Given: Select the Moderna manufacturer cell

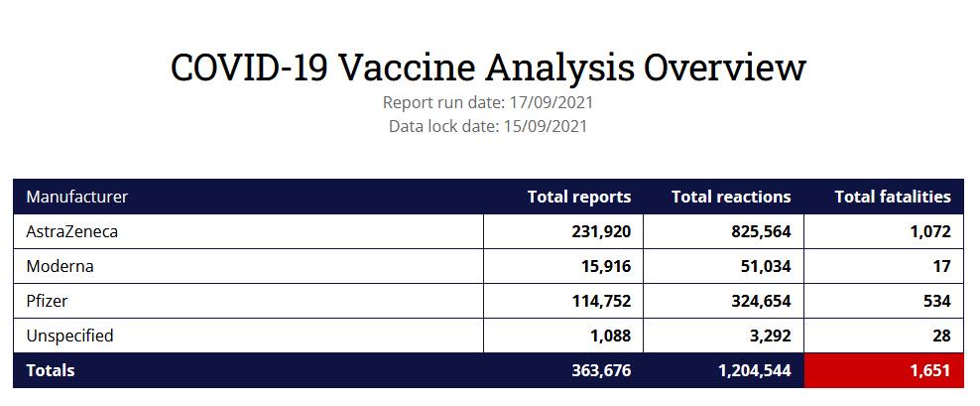Looking at the screenshot, I should click(60, 266).
